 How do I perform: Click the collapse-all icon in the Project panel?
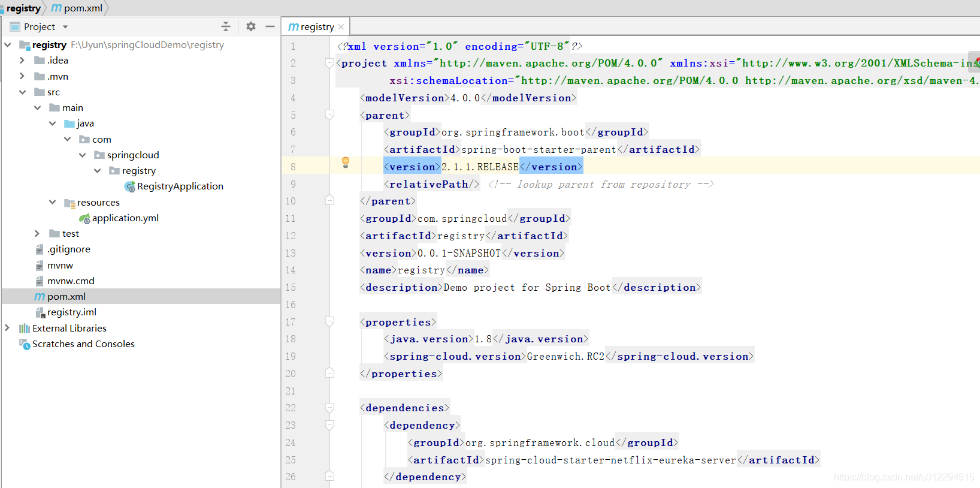point(226,26)
